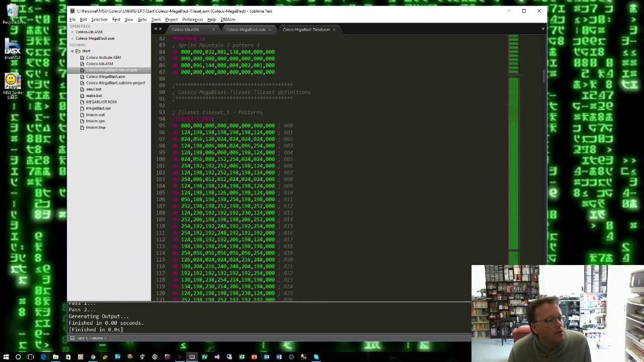
Task: Open Coleco-MegaBlast.asm in the folder tree
Action: [106, 76]
